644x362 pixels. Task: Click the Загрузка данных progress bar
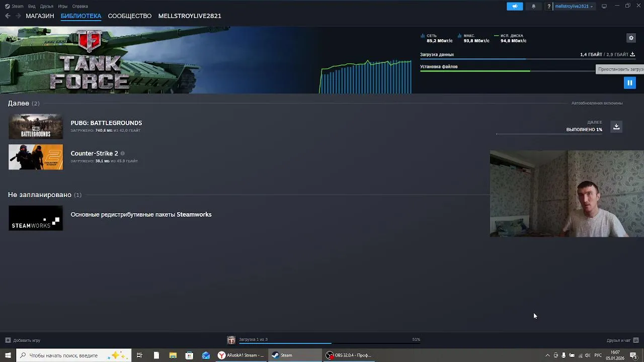(x=527, y=59)
